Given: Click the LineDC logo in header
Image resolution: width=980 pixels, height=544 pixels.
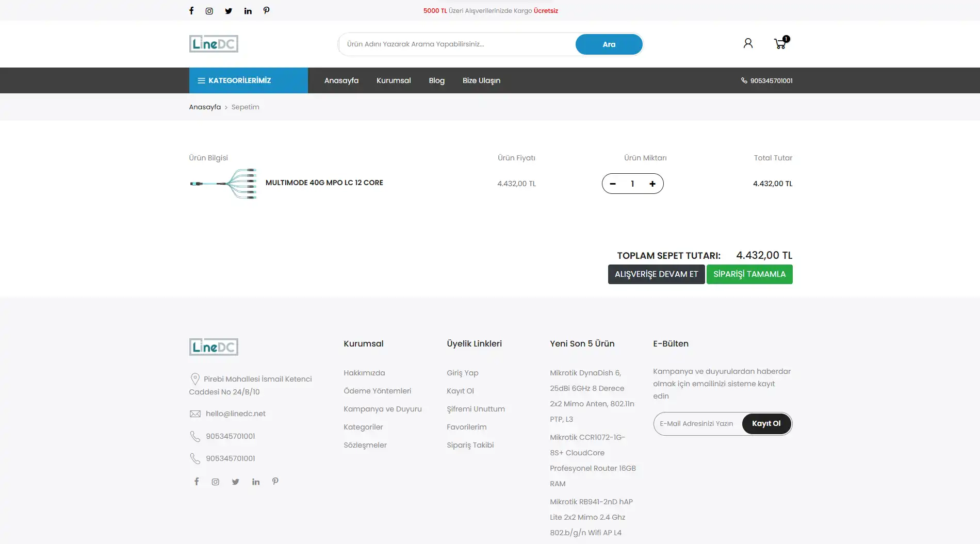Looking at the screenshot, I should point(214,44).
